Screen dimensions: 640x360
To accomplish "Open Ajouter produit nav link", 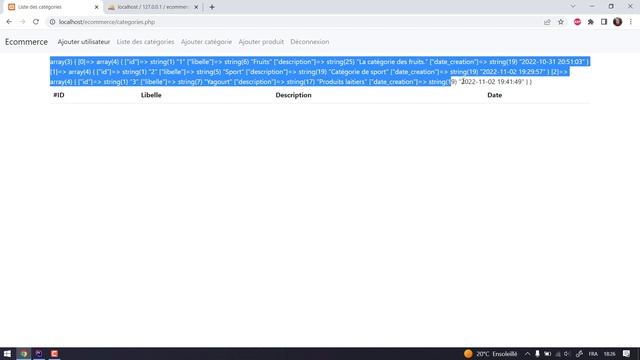I will 261,42.
